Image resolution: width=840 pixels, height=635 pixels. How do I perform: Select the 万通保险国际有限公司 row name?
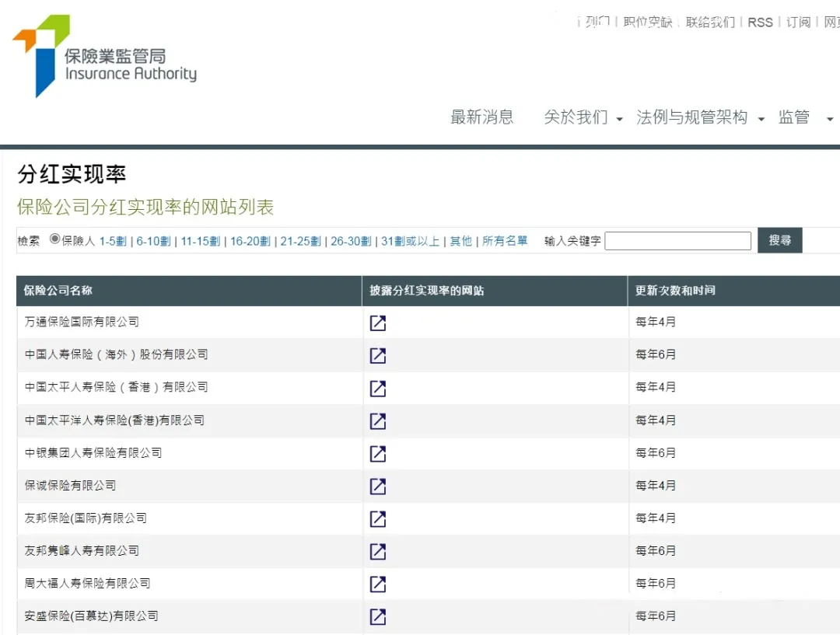click(x=82, y=322)
